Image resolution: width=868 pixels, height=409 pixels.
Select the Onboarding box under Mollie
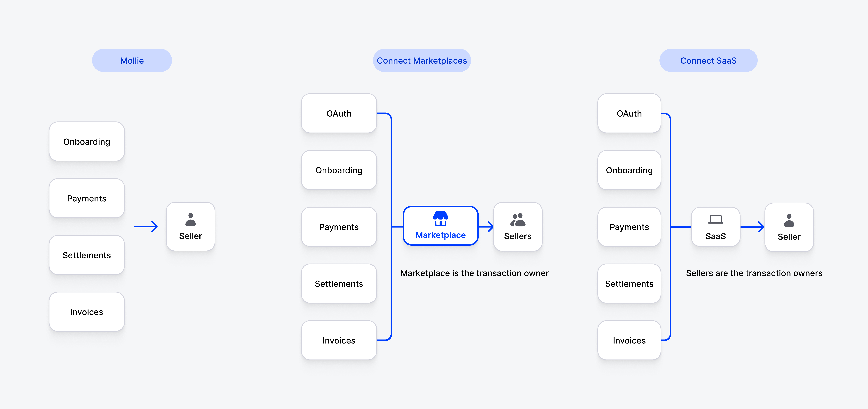[x=87, y=142]
